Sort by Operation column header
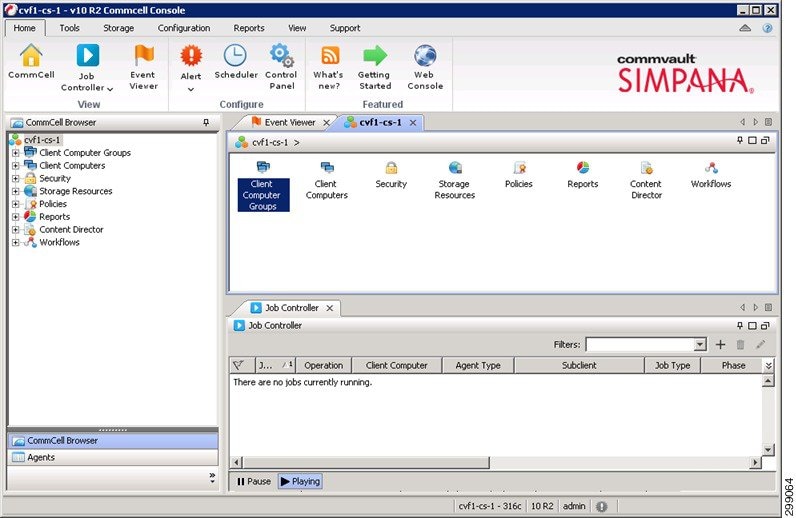796x518 pixels. (x=323, y=365)
